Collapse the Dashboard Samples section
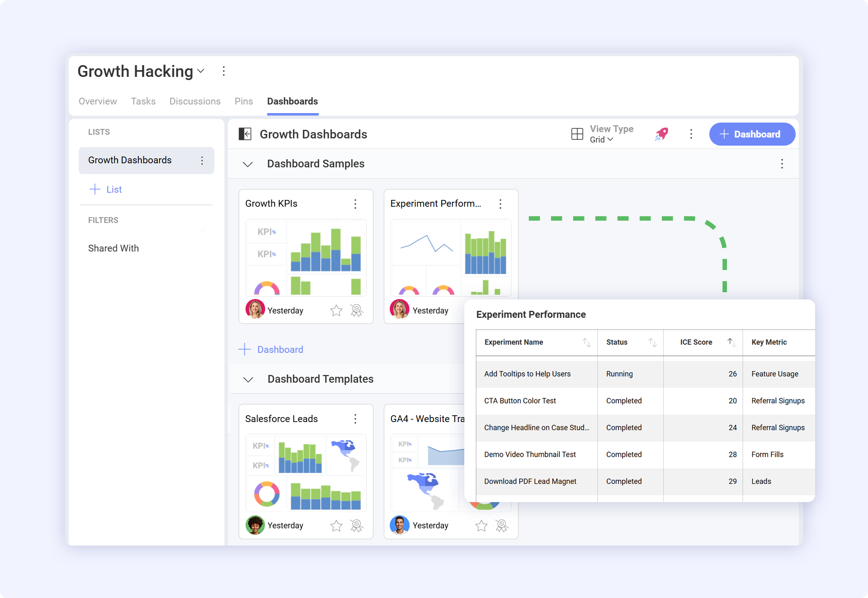The width and height of the screenshot is (868, 598). pyautogui.click(x=248, y=164)
